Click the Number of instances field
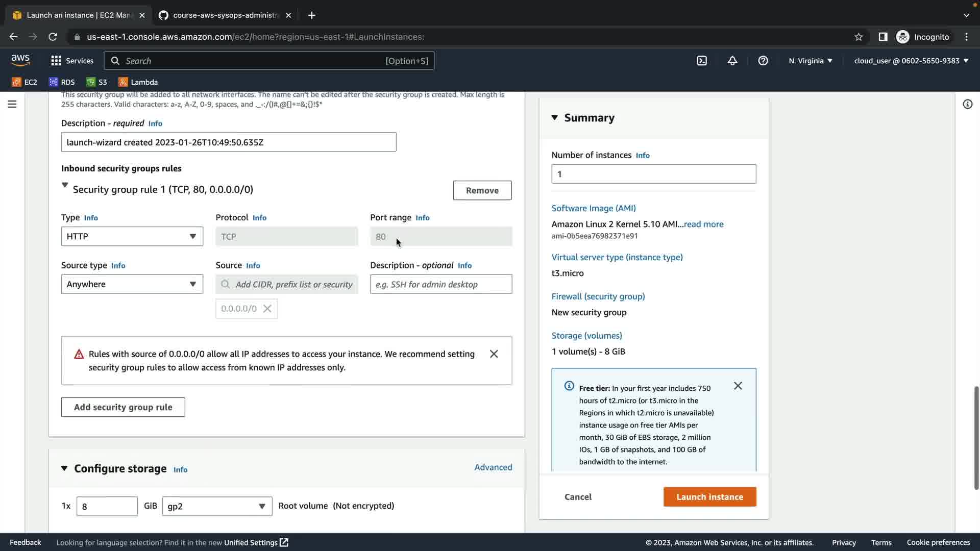Screen dimensions: 980x551 click(653, 174)
